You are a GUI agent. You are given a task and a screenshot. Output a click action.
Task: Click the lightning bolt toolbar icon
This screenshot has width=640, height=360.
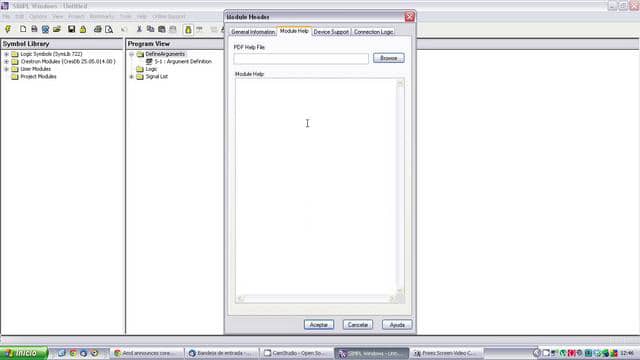[8, 29]
